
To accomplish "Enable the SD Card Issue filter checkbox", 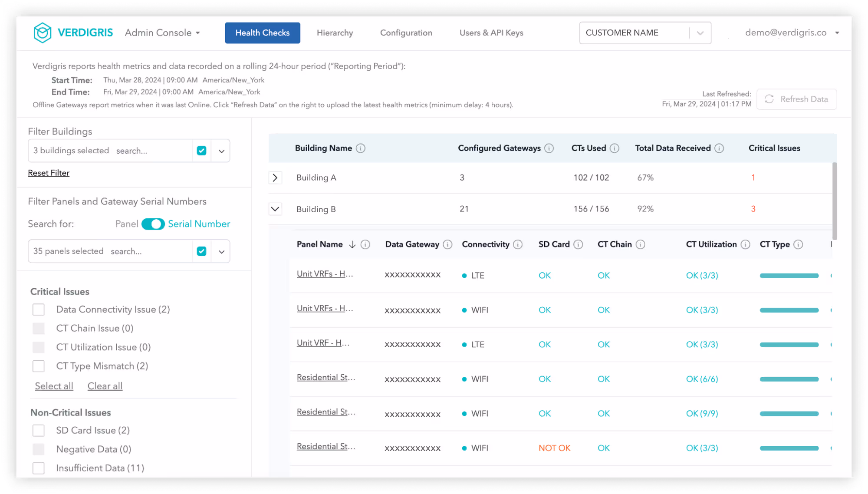I will tap(39, 431).
